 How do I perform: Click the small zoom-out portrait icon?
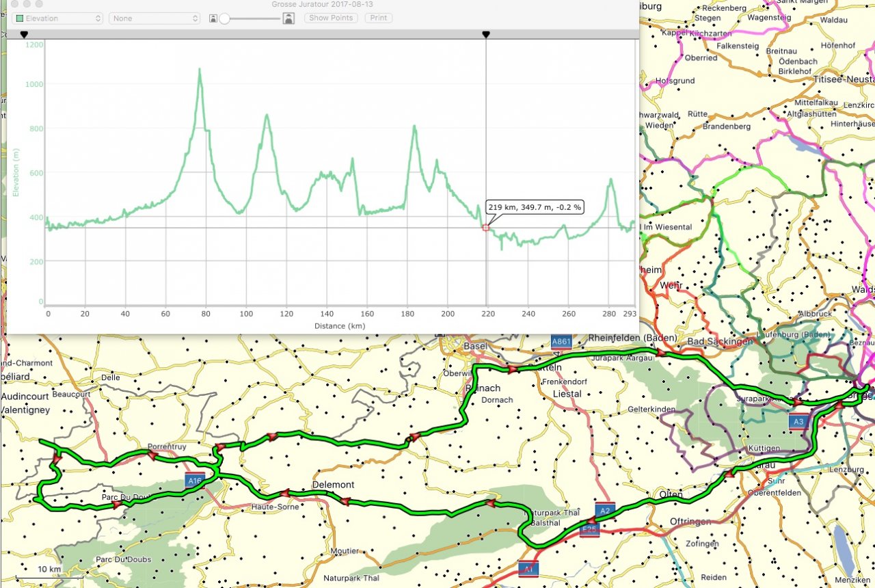tap(214, 18)
